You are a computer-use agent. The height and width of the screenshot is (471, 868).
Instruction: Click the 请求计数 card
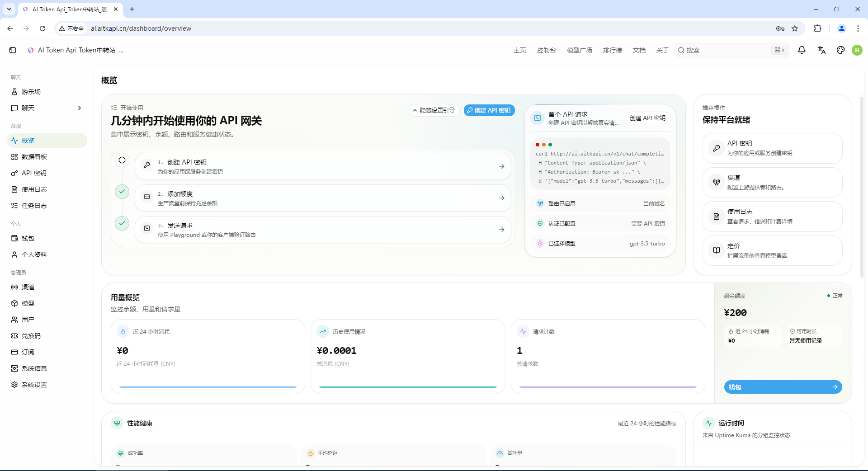(x=608, y=357)
